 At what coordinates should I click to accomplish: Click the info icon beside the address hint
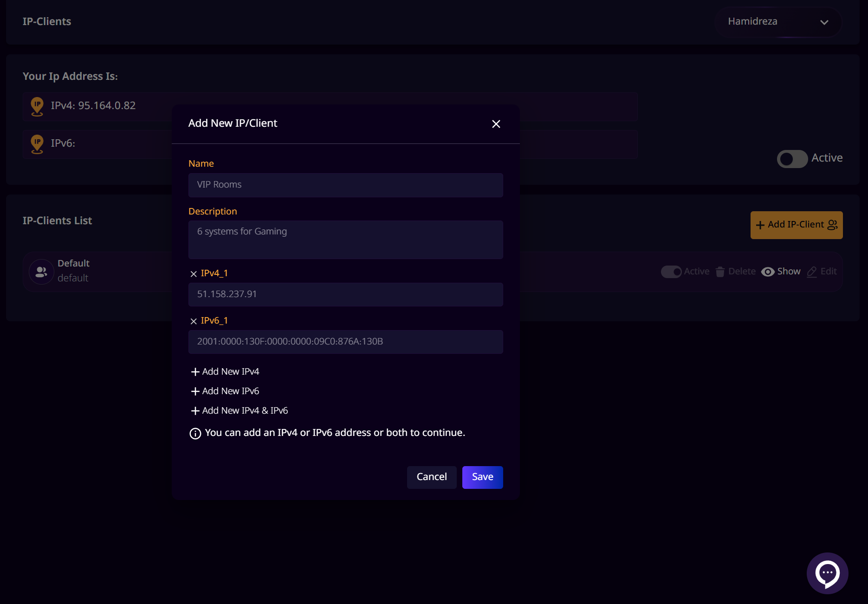195,433
